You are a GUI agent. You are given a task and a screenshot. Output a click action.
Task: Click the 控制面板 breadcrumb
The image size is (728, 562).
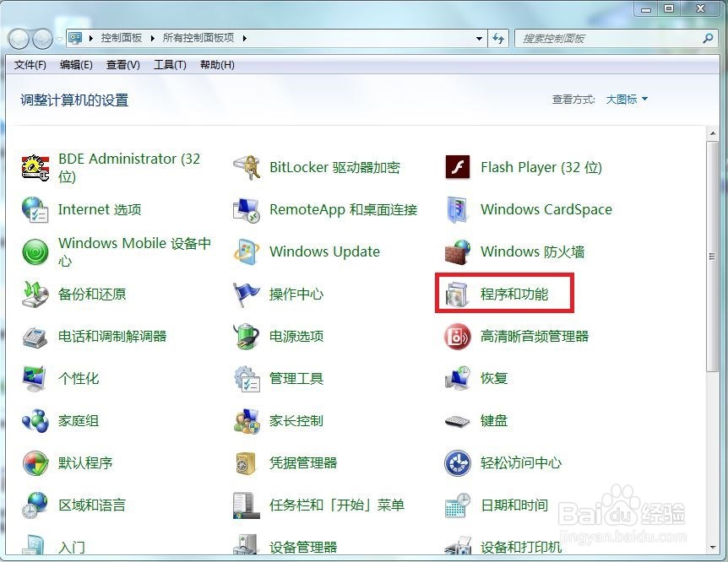click(x=122, y=38)
